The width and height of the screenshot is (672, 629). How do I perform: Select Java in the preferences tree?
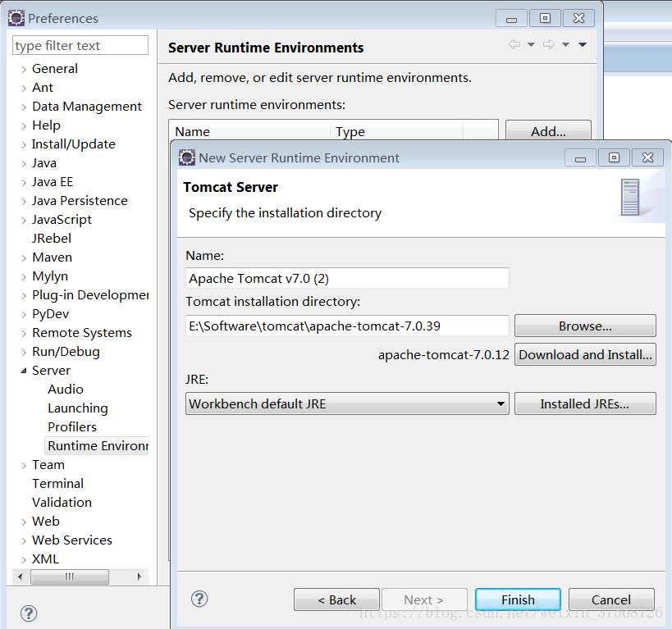[x=44, y=163]
